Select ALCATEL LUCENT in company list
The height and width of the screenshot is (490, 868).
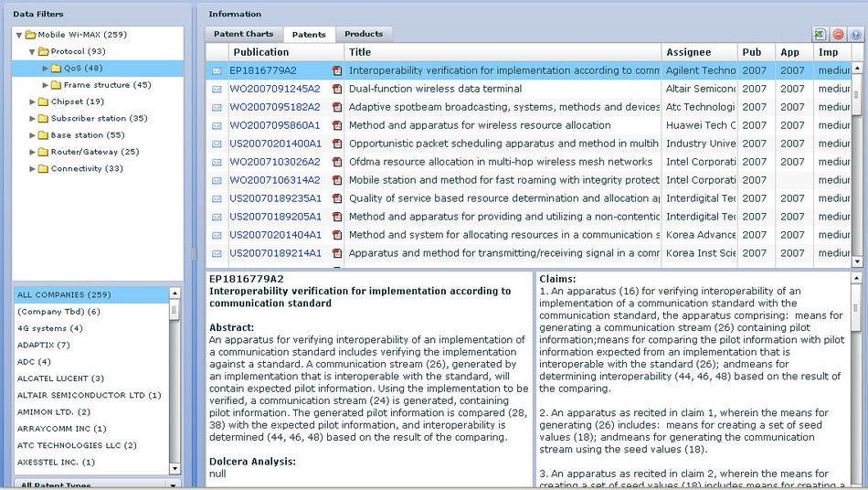pyautogui.click(x=60, y=378)
